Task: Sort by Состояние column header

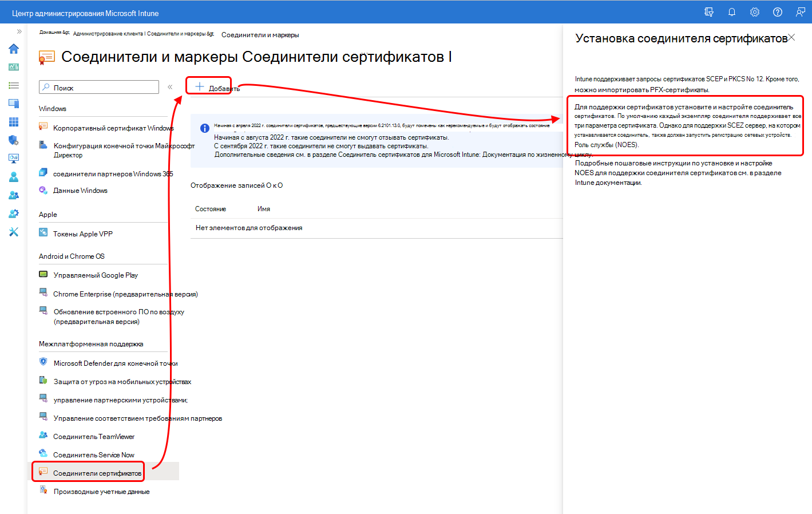Action: [211, 209]
